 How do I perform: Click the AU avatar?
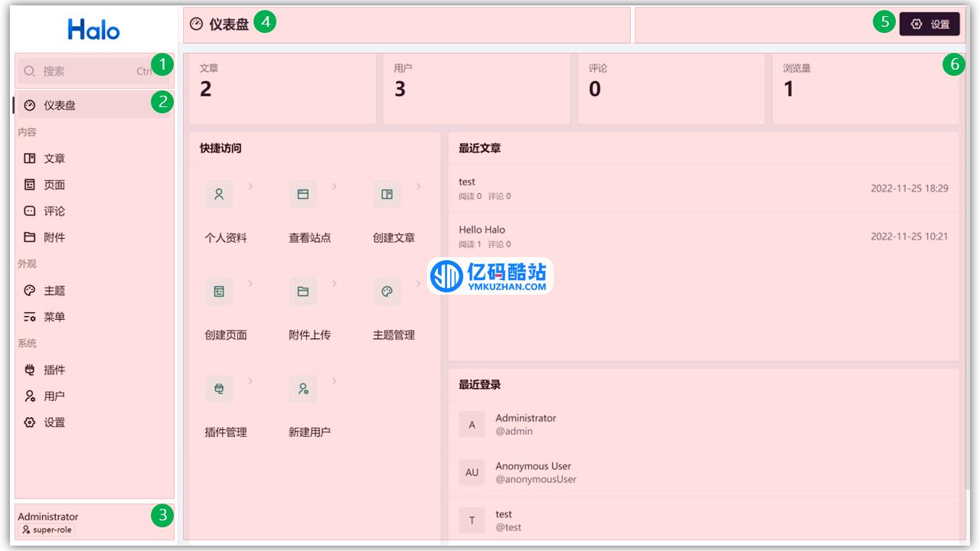tap(472, 472)
